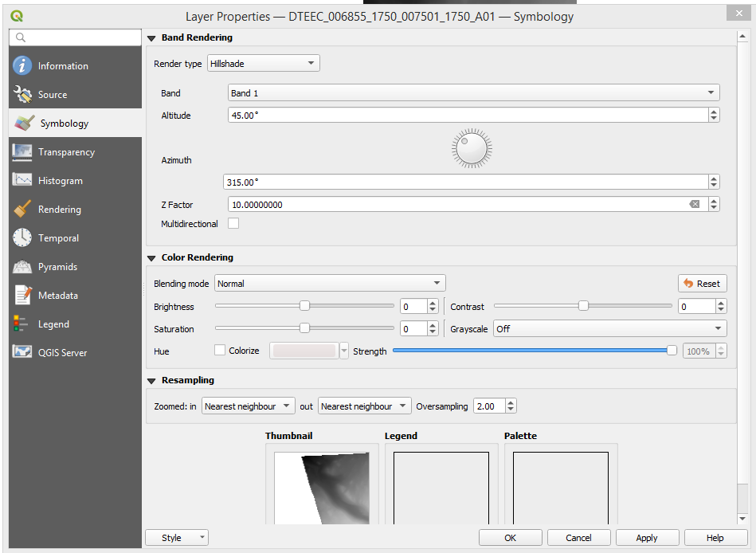Click the Rendering brush icon
Image resolution: width=756 pixels, height=553 pixels.
pyautogui.click(x=22, y=210)
